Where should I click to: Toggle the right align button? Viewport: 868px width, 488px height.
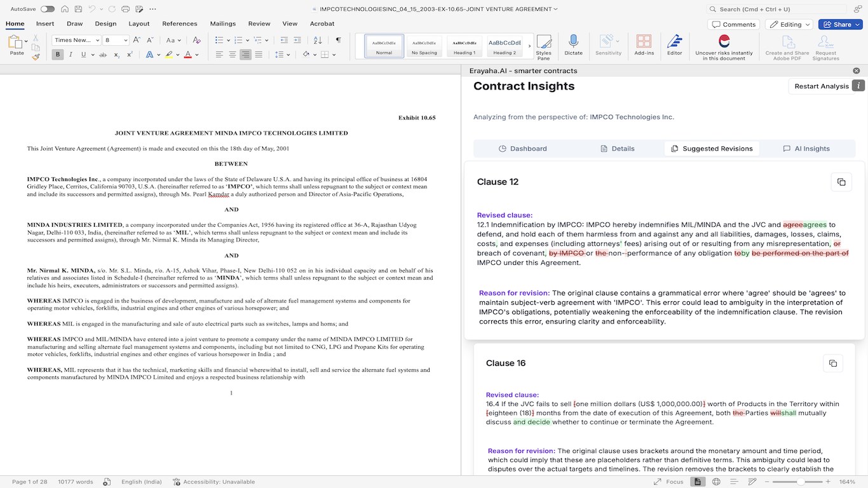point(245,55)
